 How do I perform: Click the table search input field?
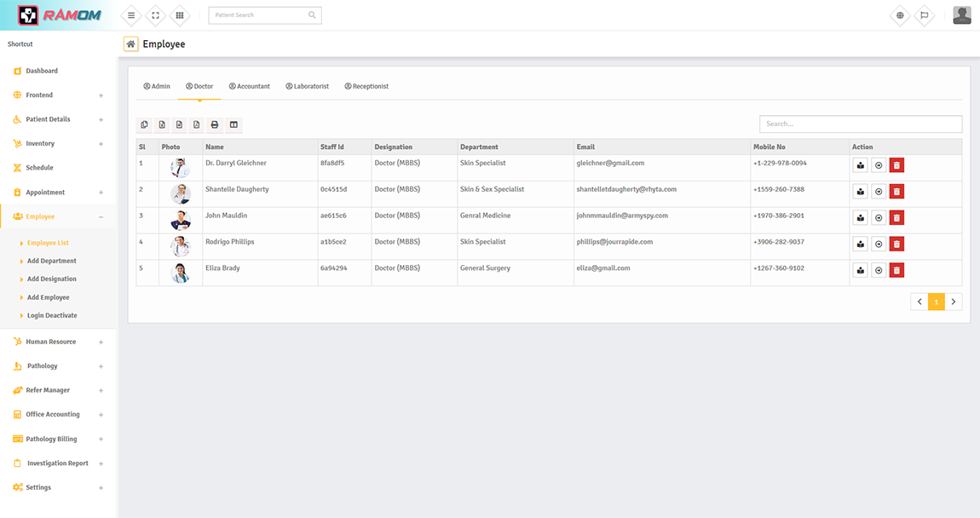pos(860,124)
